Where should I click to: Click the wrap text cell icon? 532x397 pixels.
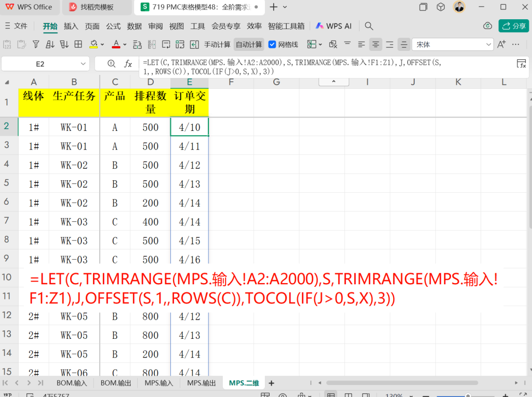coord(166,45)
